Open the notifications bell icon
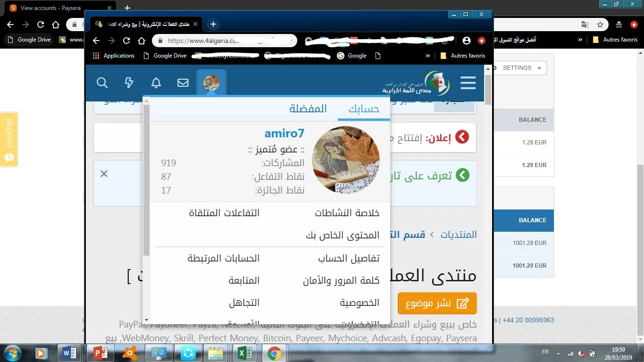Image resolution: width=644 pixels, height=362 pixels. (x=156, y=83)
